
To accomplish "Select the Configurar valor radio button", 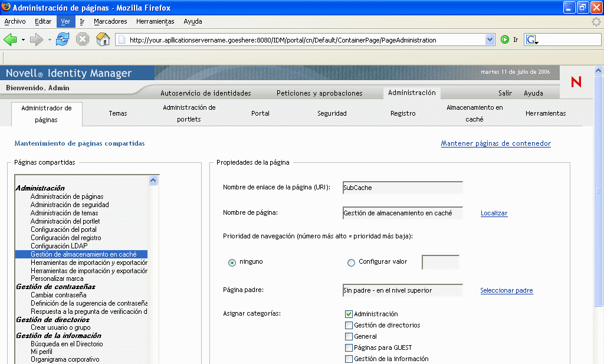I will pyautogui.click(x=351, y=263).
